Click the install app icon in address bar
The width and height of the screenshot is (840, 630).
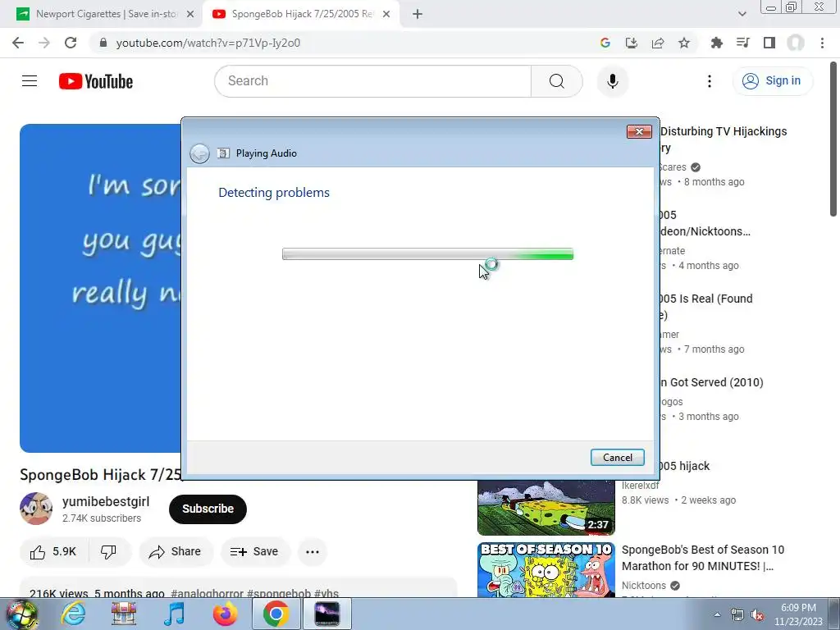[x=632, y=43]
